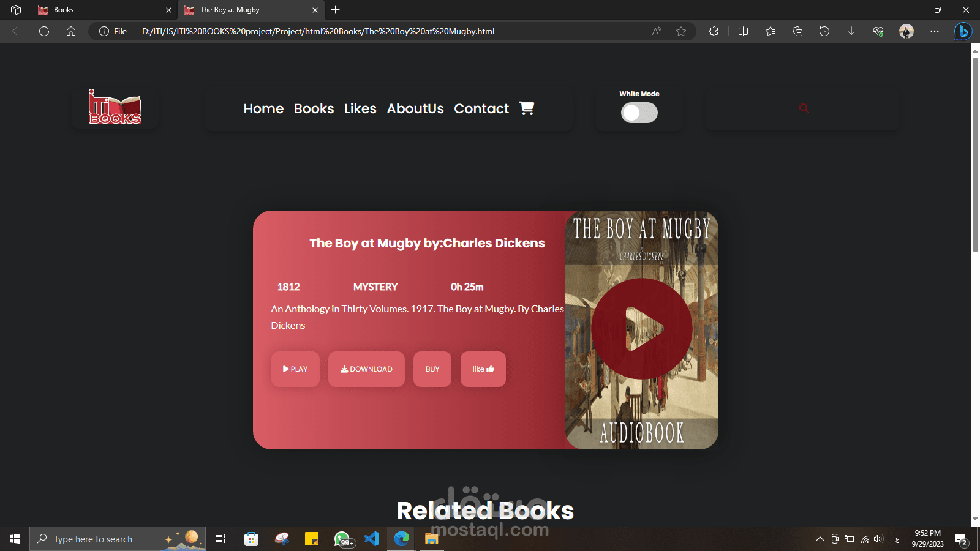The image size is (980, 551).
Task: Open Visual Studio Code from taskbar
Action: point(372,539)
